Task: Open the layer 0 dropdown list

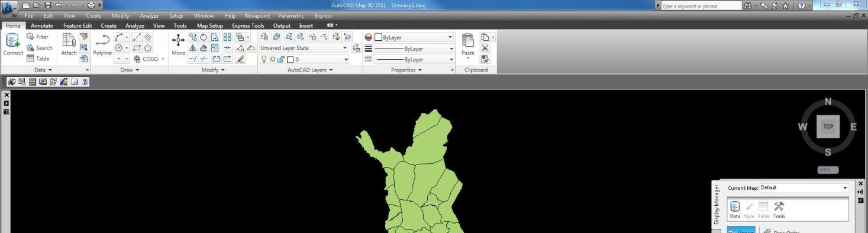Action: point(304,59)
